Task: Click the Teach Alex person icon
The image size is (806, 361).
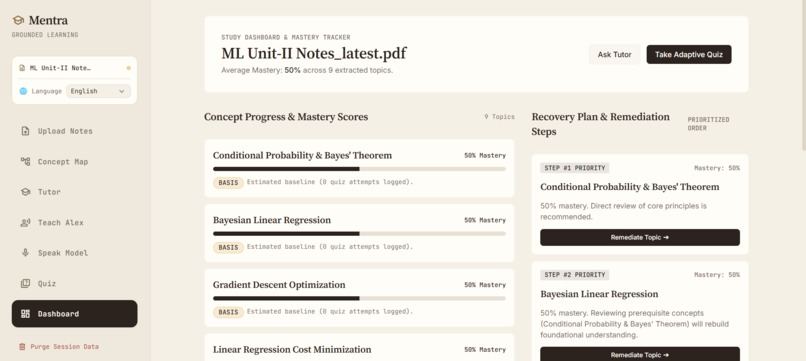Action: pyautogui.click(x=25, y=223)
